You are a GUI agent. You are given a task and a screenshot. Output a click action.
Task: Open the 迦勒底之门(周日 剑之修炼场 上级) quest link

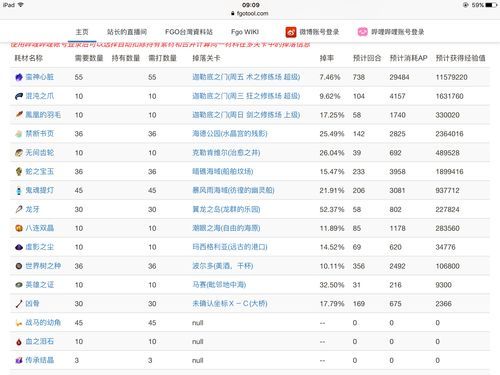tap(246, 115)
